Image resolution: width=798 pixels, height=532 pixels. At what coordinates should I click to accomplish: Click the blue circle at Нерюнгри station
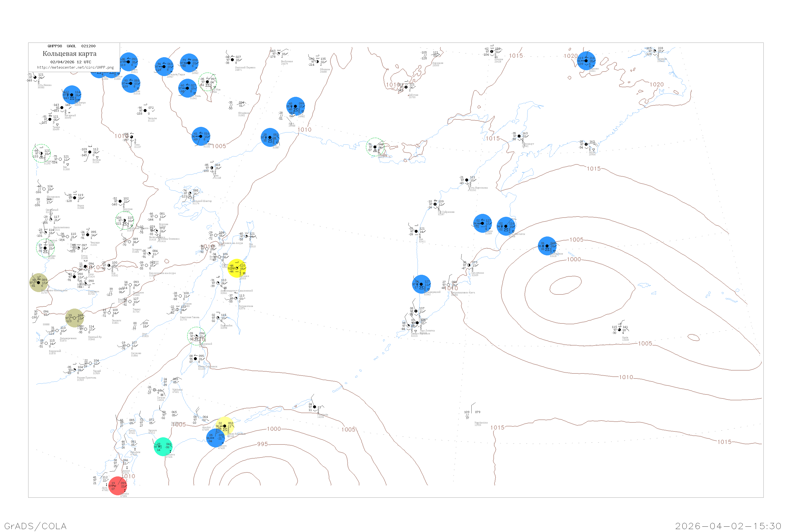pos(72,95)
